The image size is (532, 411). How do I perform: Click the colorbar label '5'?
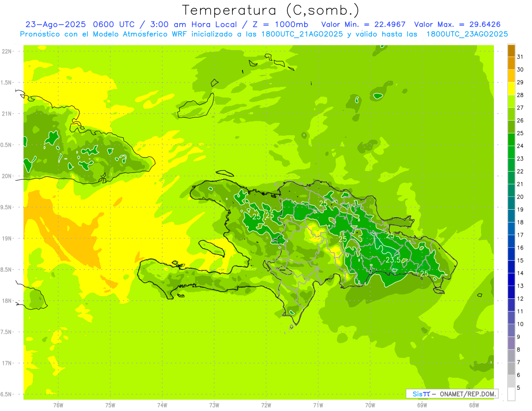pos(519,388)
